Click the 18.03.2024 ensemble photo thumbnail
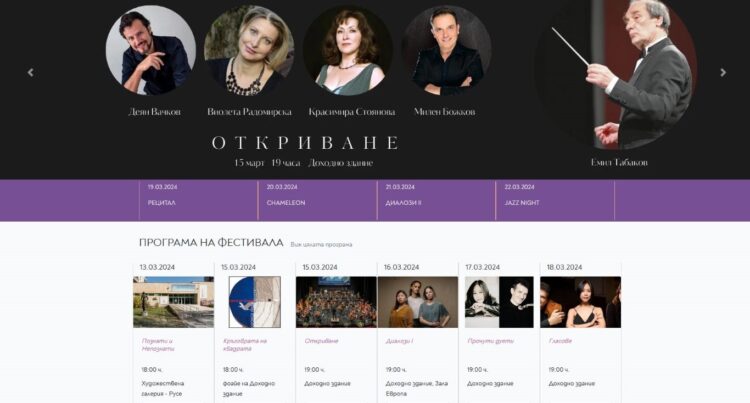Screen dimensions: 750x403 [581, 302]
